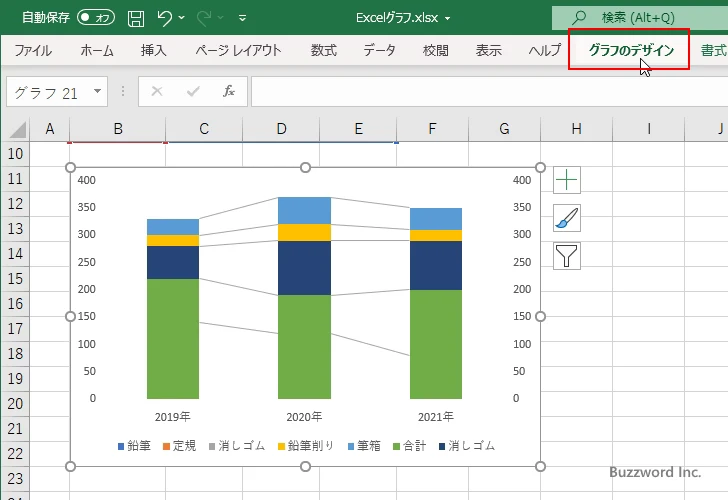
Task: Switch to the 校閲 tab
Action: coord(436,50)
